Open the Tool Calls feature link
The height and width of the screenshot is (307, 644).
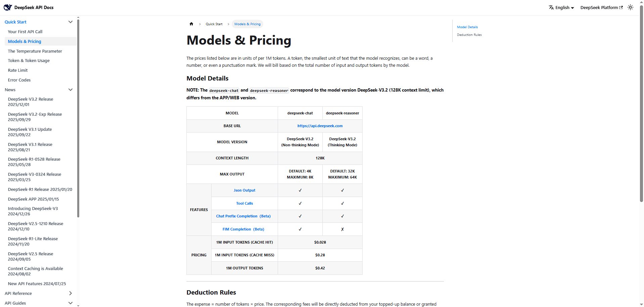click(244, 203)
